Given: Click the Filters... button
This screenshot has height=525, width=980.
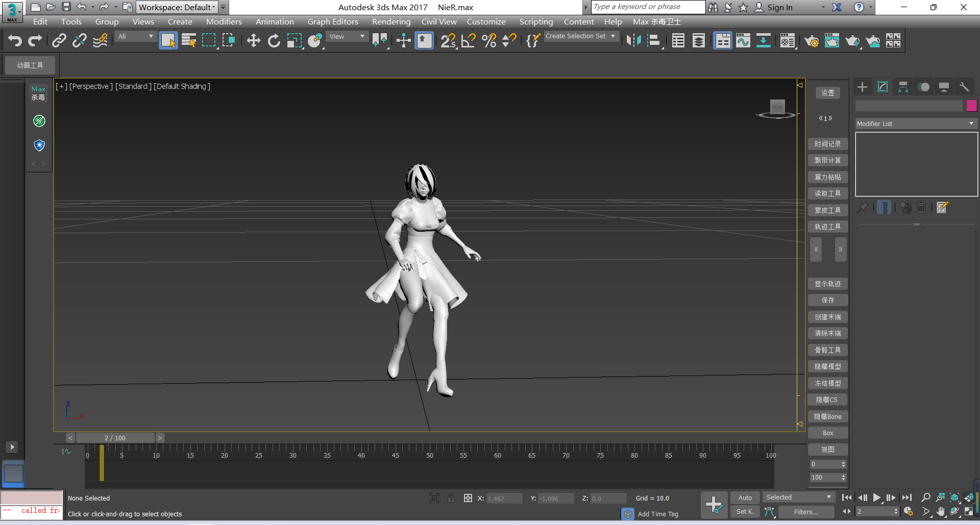Looking at the screenshot, I should coord(806,512).
